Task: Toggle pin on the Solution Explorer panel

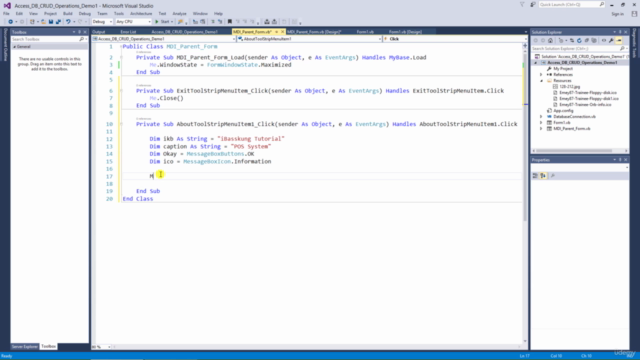Action: (620, 32)
